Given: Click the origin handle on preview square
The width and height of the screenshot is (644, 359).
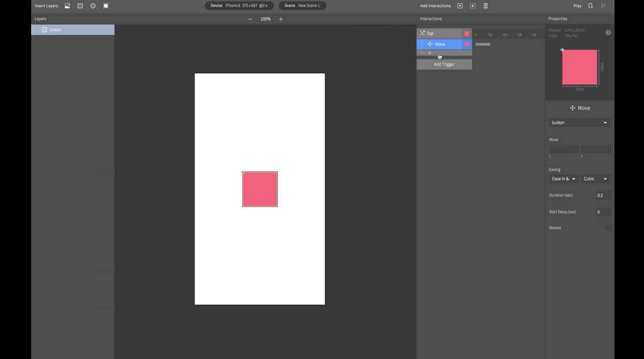Looking at the screenshot, I should pyautogui.click(x=562, y=50).
